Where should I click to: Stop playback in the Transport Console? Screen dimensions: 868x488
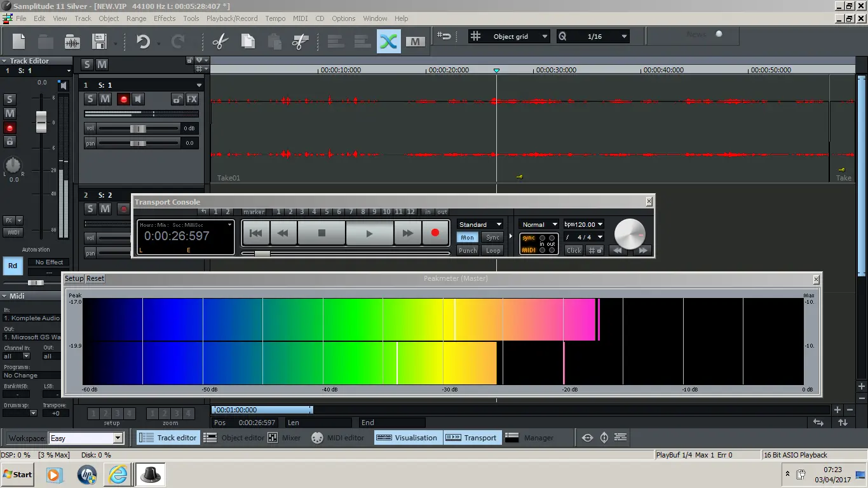(x=322, y=233)
